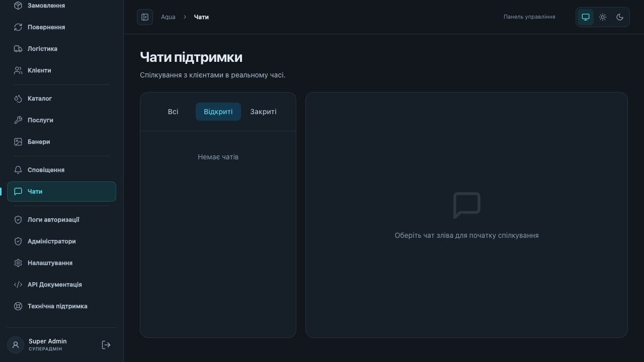Viewport: 644px width, 362px height.
Task: Click the Замовлення box icon
Action: [x=18, y=6]
